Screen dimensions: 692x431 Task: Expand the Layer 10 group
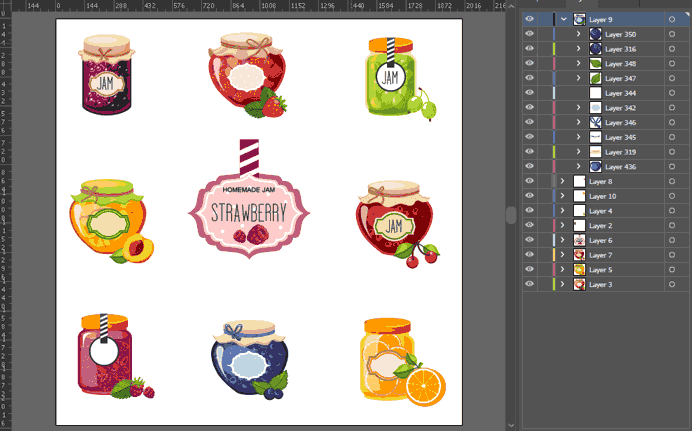pyautogui.click(x=562, y=196)
